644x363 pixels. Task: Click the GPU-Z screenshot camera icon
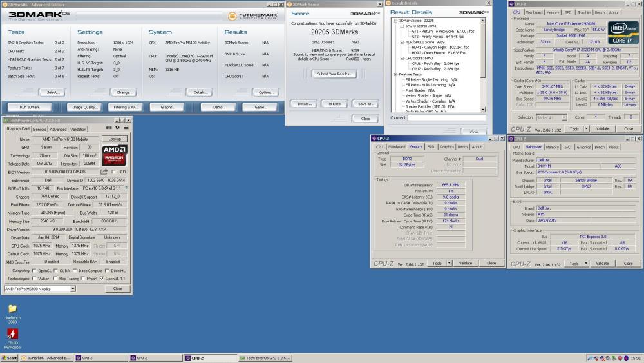coord(109,128)
